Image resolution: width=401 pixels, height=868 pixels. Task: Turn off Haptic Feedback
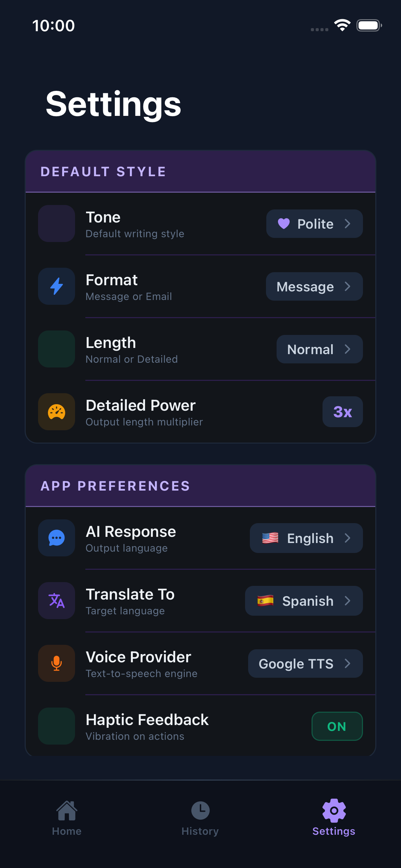click(x=337, y=726)
